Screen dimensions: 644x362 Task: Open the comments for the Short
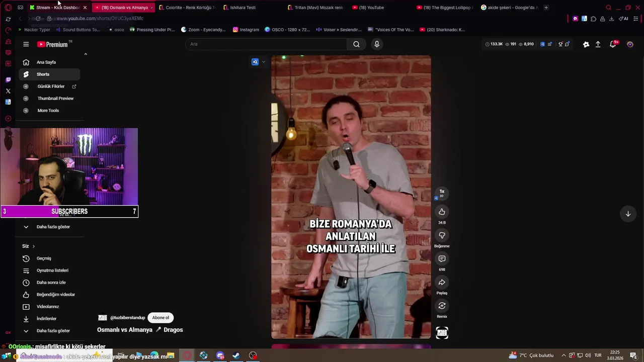[442, 259]
